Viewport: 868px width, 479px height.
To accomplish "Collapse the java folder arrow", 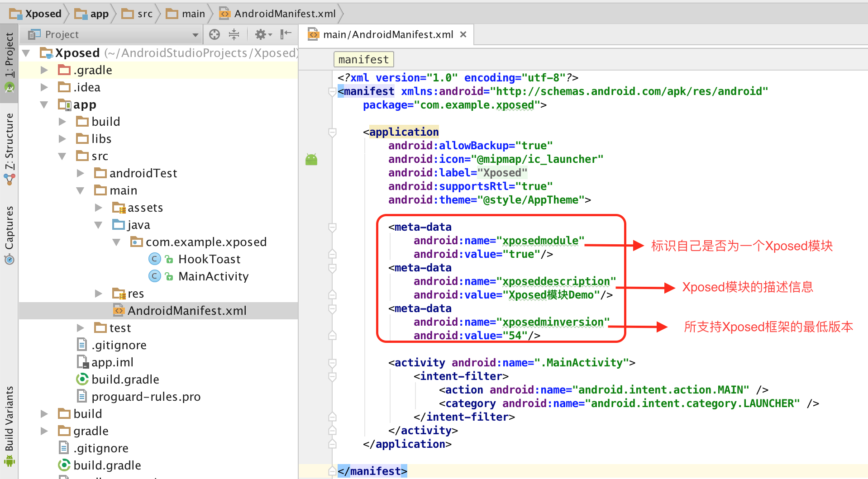I will click(99, 225).
